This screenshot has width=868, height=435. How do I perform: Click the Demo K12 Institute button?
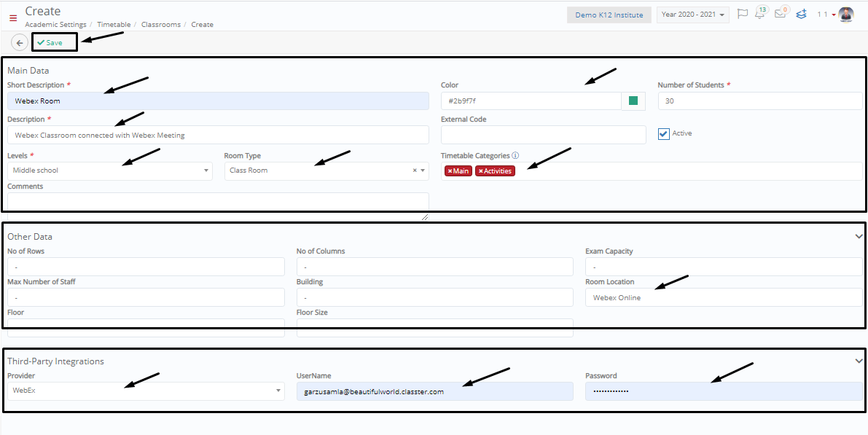(x=609, y=15)
